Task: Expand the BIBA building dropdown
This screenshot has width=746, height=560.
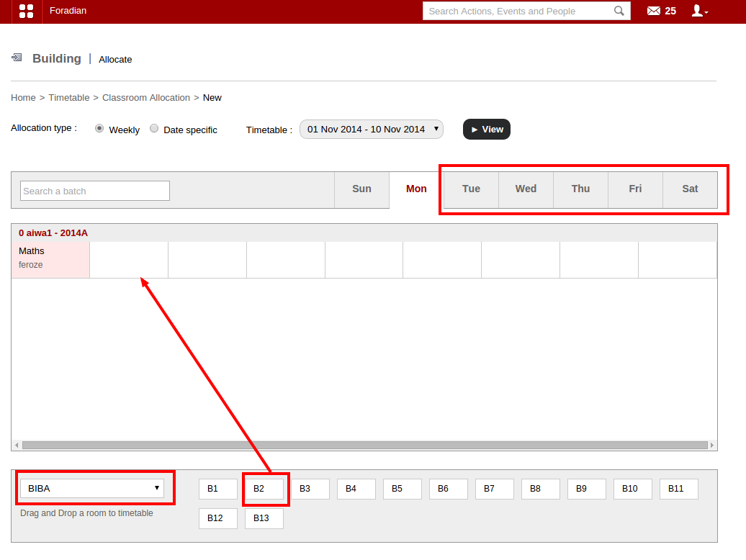Action: point(92,489)
